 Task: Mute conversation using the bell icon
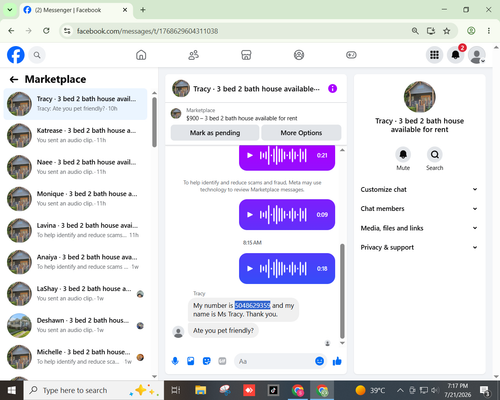click(403, 155)
